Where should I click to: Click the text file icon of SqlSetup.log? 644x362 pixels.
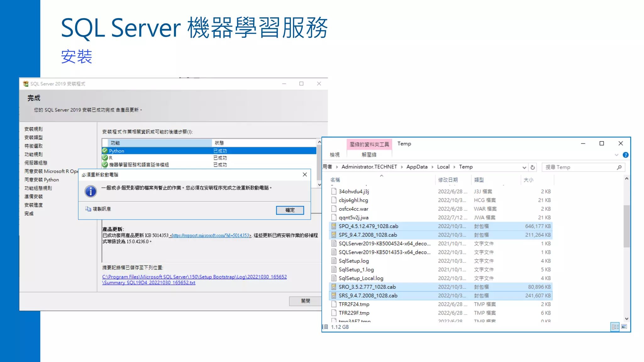[334, 261]
